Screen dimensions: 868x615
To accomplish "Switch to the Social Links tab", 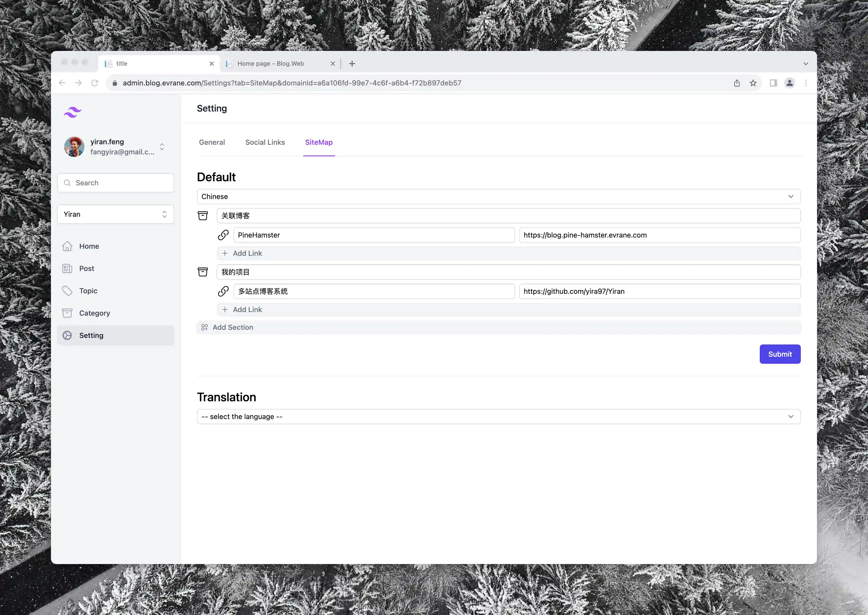I will pyautogui.click(x=265, y=142).
